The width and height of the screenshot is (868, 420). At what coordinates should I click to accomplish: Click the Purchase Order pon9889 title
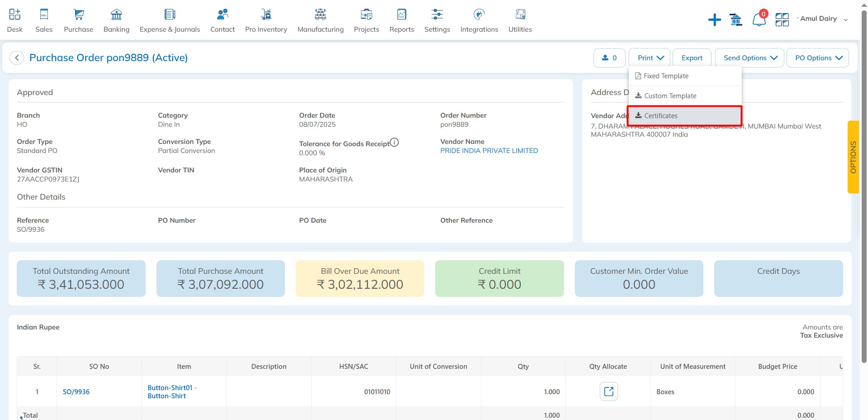tap(109, 58)
